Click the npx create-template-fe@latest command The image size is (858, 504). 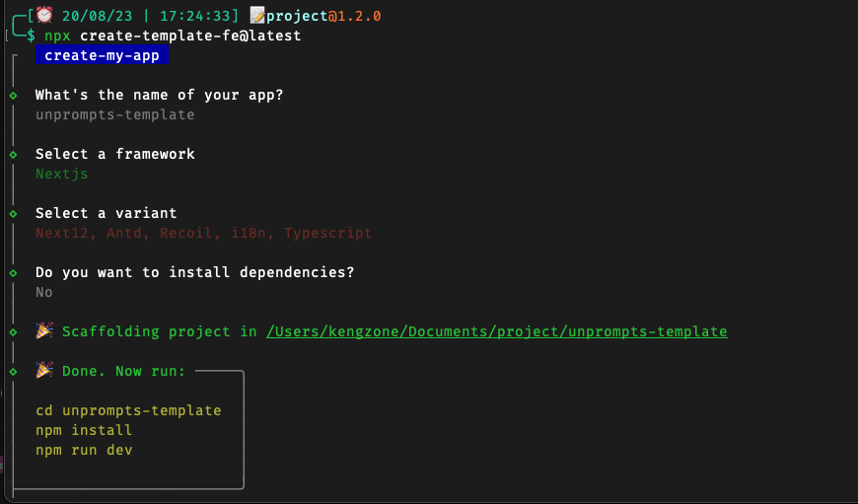click(x=173, y=36)
